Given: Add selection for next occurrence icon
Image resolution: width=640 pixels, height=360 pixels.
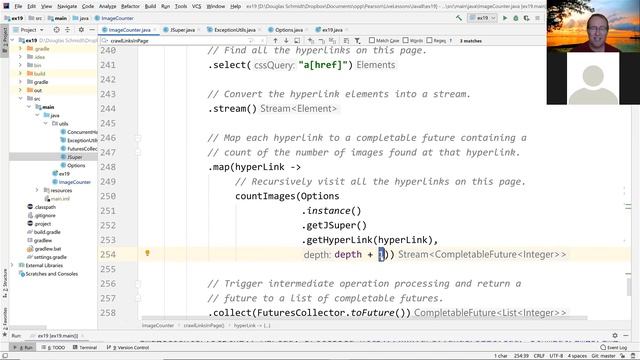Looking at the screenshot, I should pyautogui.click(x=311, y=40).
